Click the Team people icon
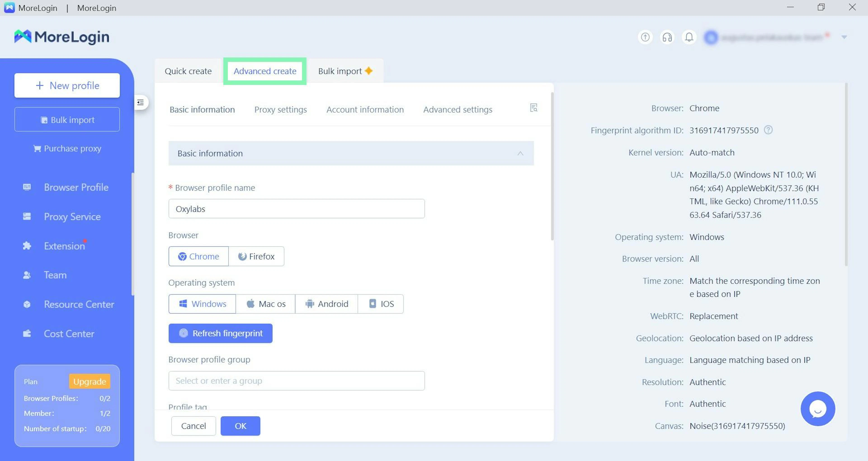Image resolution: width=868 pixels, height=461 pixels. coord(27,275)
